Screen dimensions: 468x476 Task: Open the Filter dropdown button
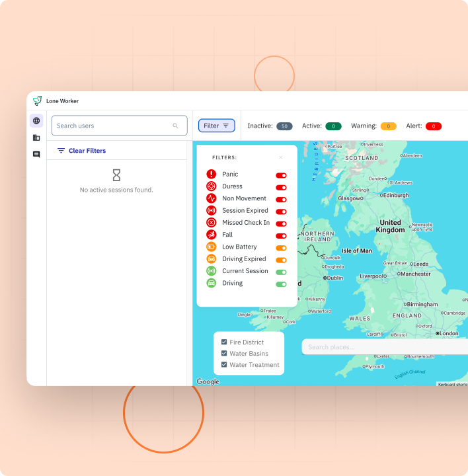[x=216, y=126]
